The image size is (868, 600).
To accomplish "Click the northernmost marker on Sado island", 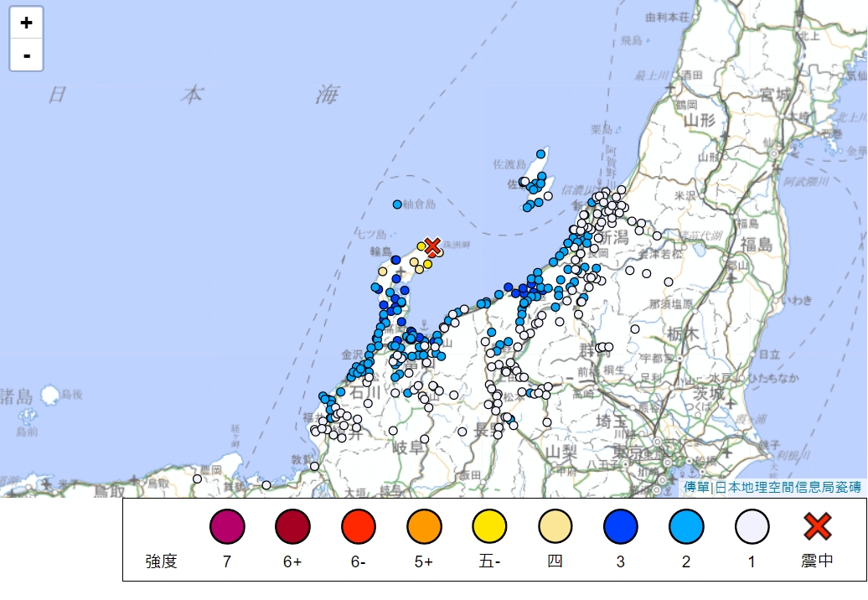I will (x=541, y=154).
